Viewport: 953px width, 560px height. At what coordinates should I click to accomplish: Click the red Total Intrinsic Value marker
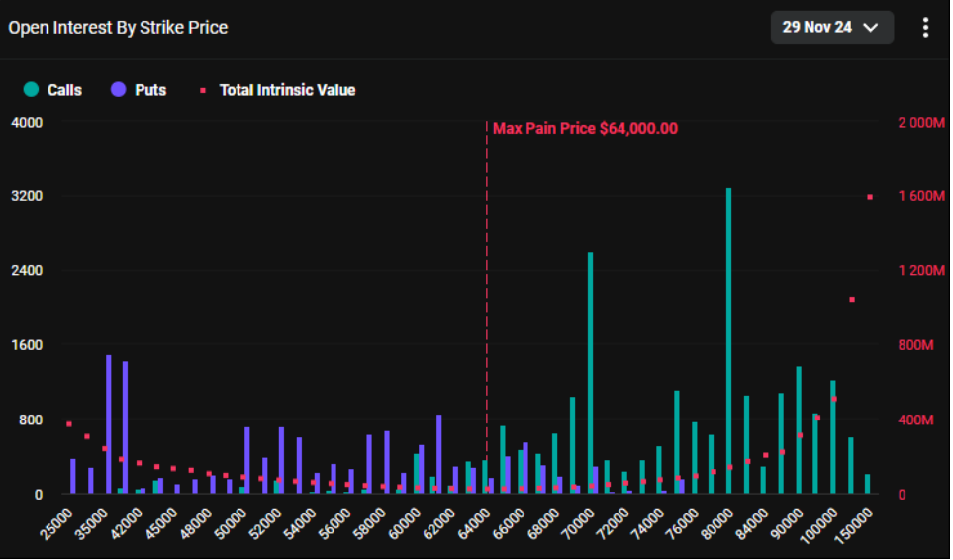pos(203,90)
